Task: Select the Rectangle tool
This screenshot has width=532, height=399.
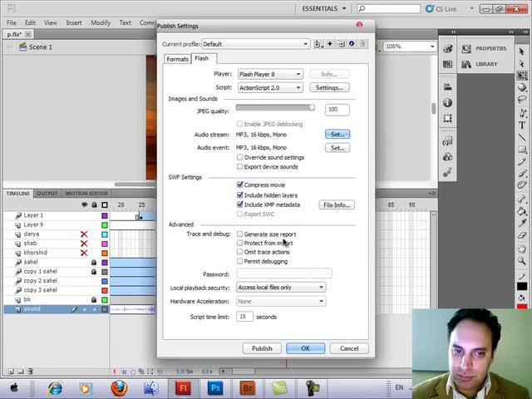Action: click(522, 150)
